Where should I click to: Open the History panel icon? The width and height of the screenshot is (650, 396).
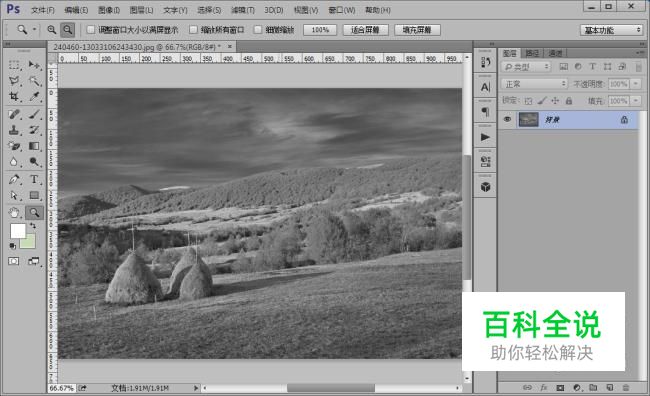pos(485,62)
